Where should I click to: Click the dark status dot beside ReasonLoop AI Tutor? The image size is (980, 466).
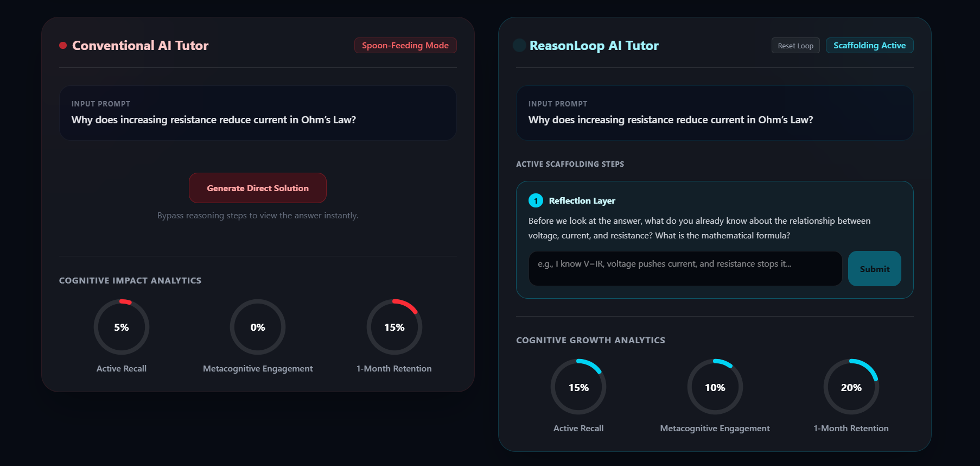pyautogui.click(x=519, y=45)
